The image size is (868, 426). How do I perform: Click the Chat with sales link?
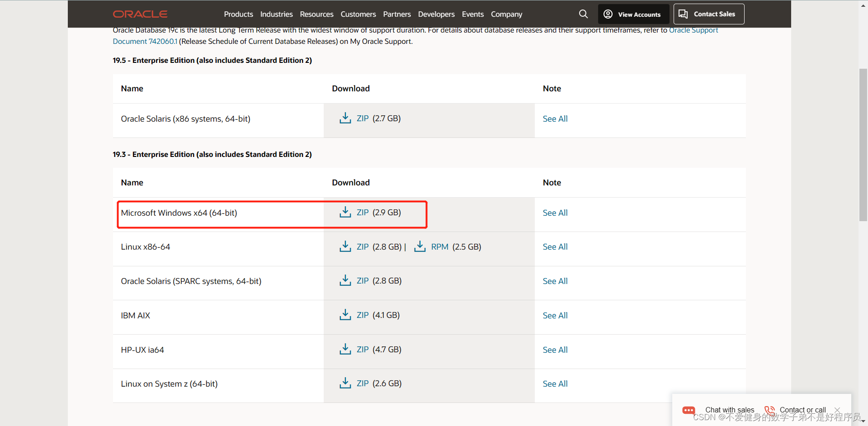click(730, 410)
